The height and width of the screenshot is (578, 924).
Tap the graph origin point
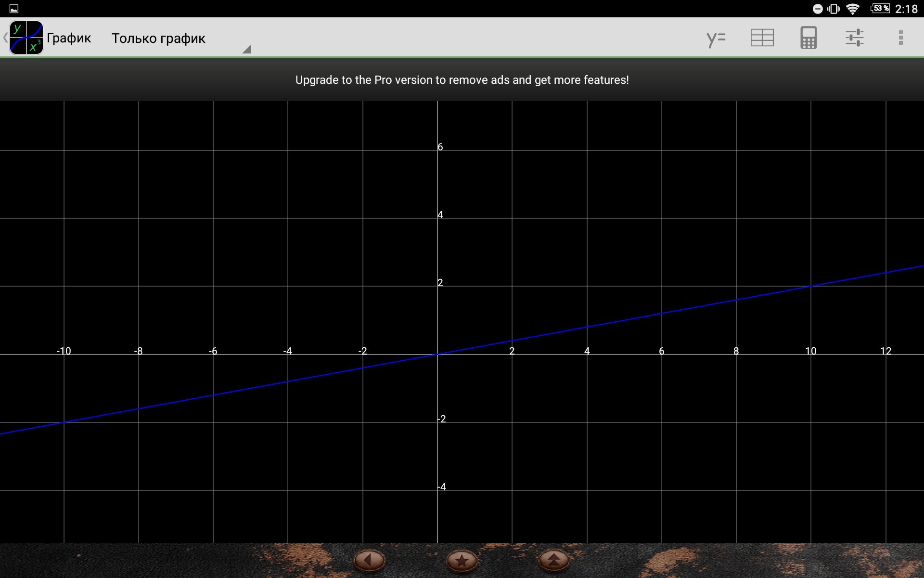pyautogui.click(x=437, y=355)
